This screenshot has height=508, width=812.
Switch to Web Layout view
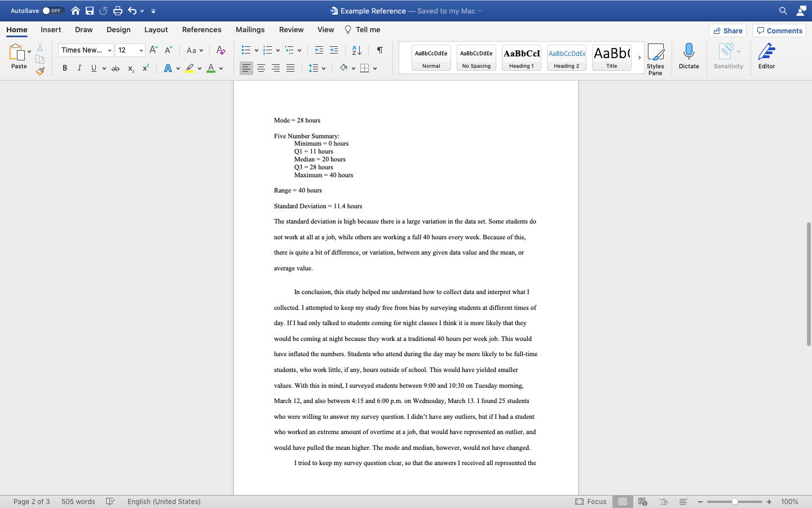pos(642,501)
